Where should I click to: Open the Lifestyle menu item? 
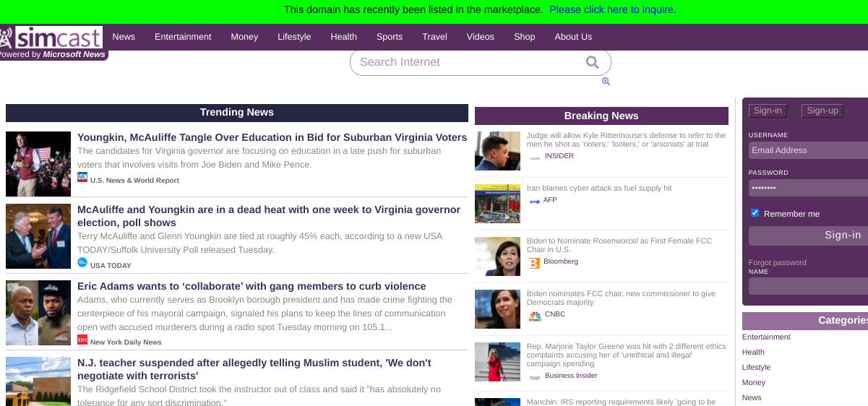coord(294,36)
